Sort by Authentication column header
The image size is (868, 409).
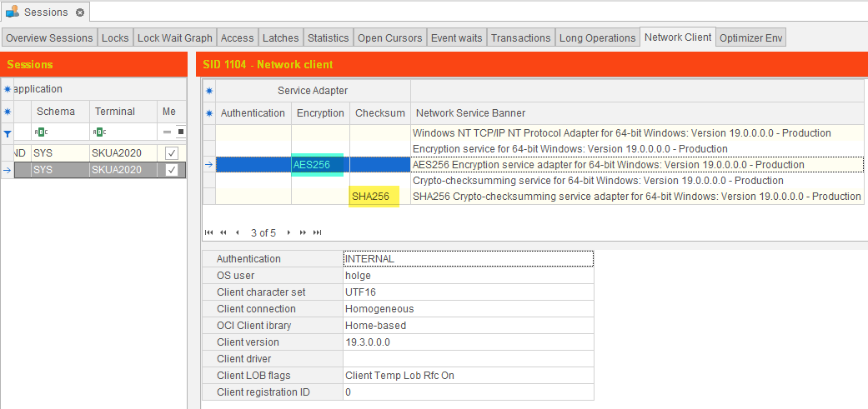coord(253,113)
